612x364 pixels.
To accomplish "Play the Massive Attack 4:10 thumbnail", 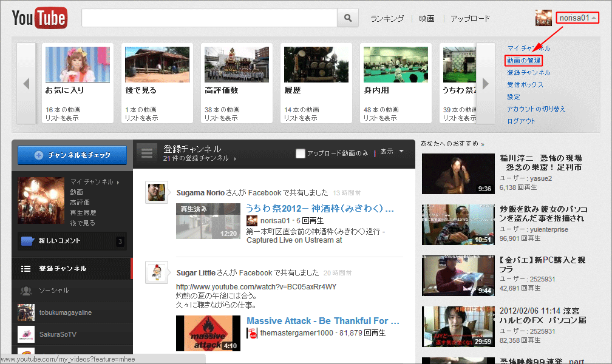I will [208, 334].
